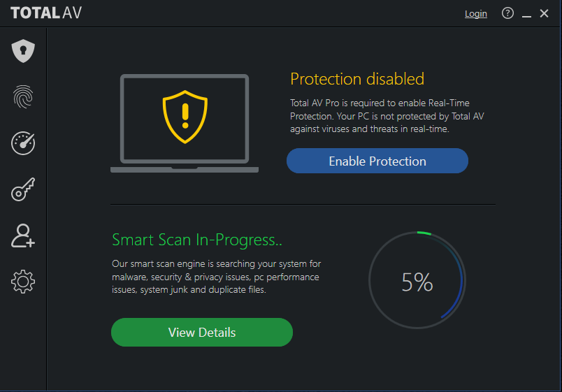Screen dimensions: 562x392
Task: Click the help question mark icon
Action: [x=507, y=13]
